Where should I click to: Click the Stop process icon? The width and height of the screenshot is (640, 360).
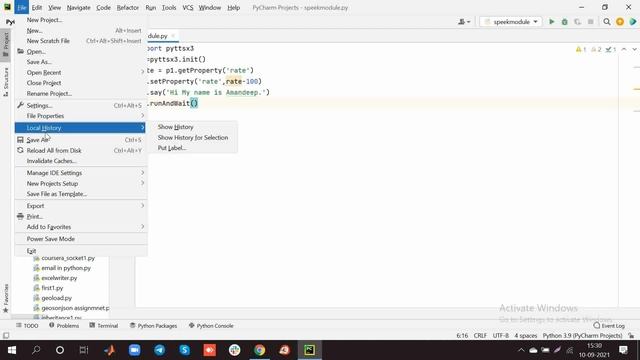point(591,22)
